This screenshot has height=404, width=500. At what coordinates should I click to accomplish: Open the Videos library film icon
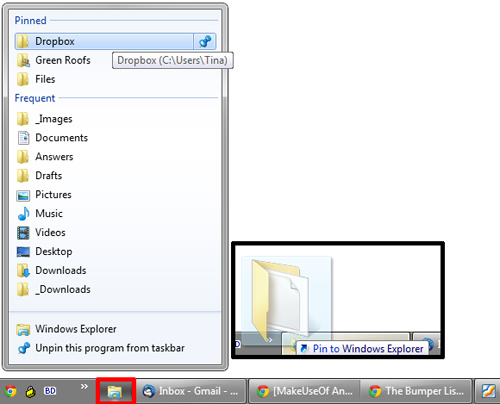pyautogui.click(x=23, y=233)
